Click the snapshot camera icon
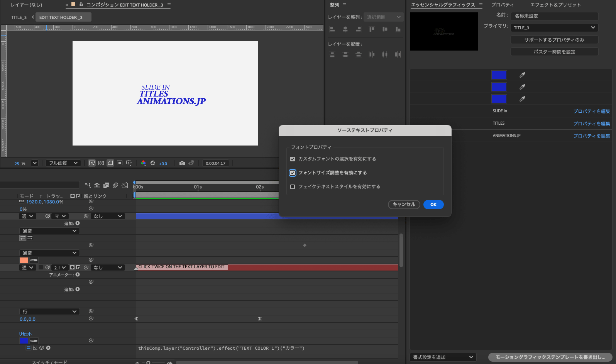The width and height of the screenshot is (616, 364). pyautogui.click(x=182, y=163)
